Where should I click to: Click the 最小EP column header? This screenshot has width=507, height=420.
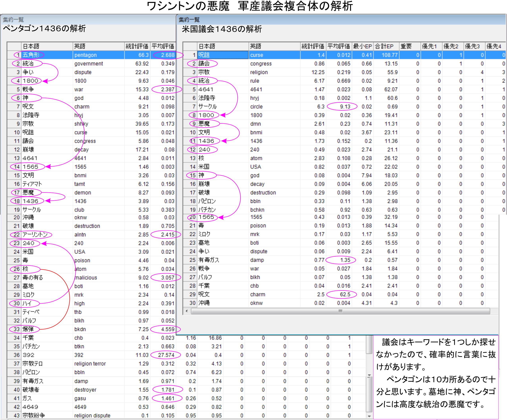(362, 46)
